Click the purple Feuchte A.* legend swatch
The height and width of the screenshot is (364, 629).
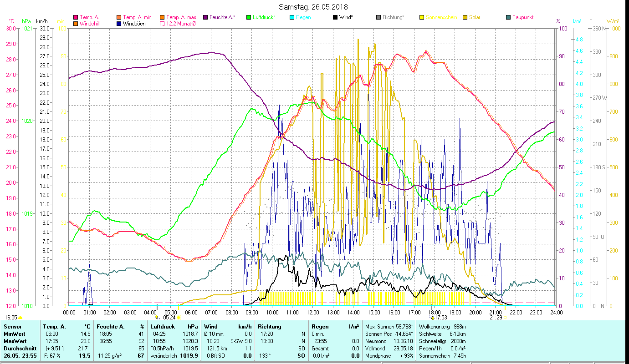tap(205, 17)
